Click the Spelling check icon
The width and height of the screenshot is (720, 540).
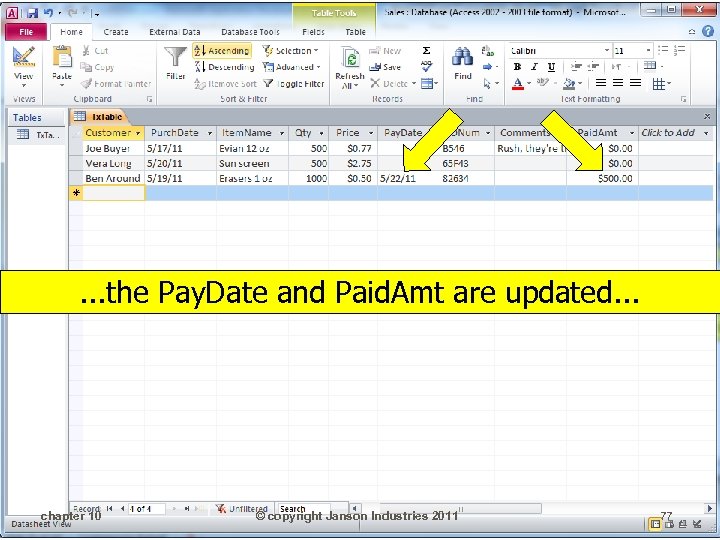point(426,67)
